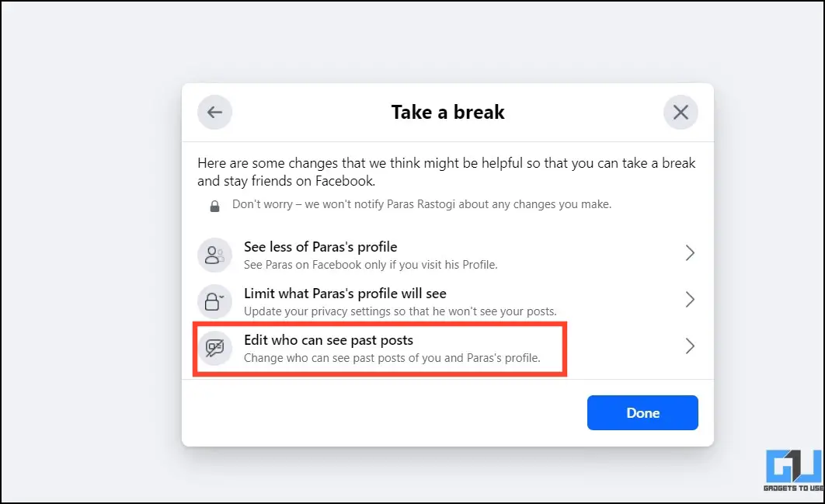Click the blue Done button

click(x=642, y=412)
